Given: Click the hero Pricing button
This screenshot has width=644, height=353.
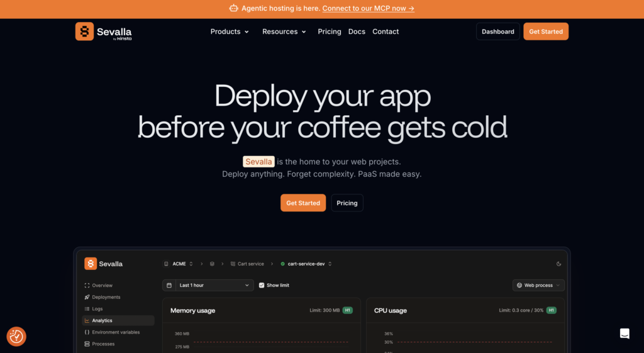Looking at the screenshot, I should click(x=347, y=203).
